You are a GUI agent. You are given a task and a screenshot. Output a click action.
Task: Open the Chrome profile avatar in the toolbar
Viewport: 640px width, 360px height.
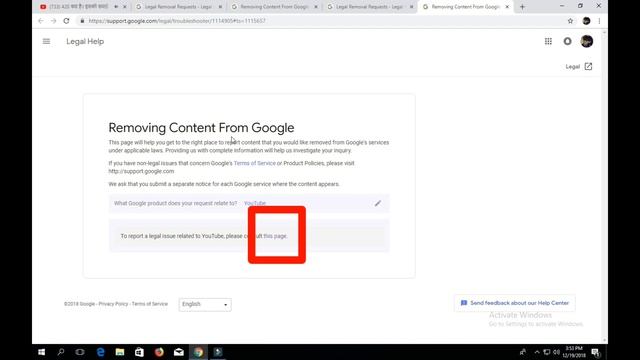pyautogui.click(x=586, y=21)
